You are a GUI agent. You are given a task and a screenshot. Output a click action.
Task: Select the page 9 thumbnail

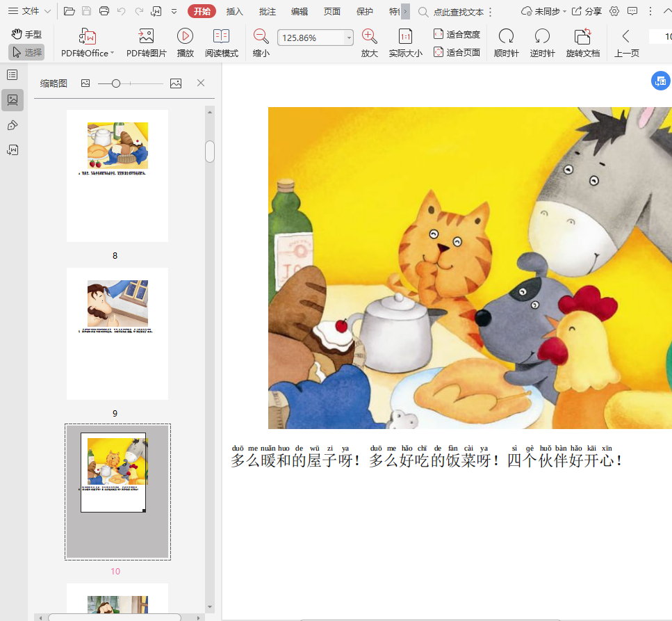point(117,334)
